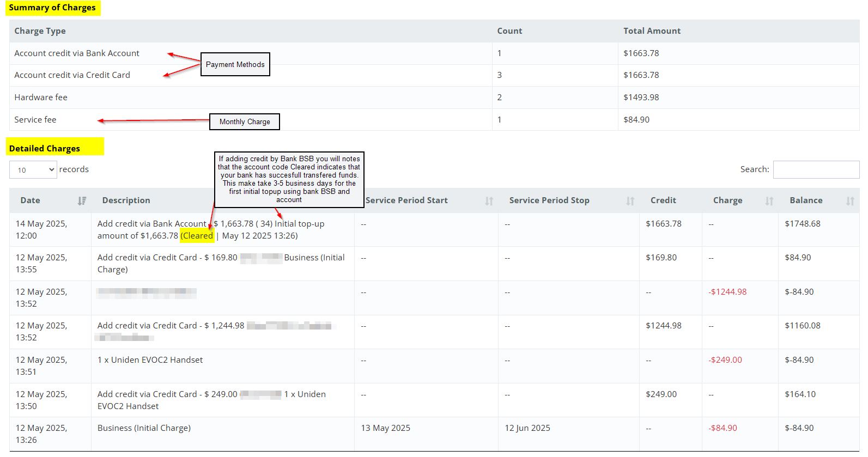
Task: Select the 1 x Uniden EVOC2 Handset charge entry
Action: [150, 360]
